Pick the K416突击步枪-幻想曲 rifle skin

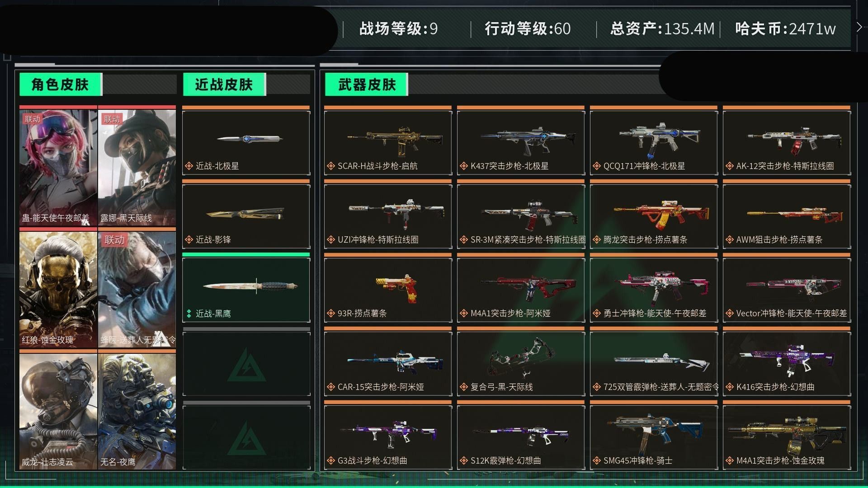(787, 363)
